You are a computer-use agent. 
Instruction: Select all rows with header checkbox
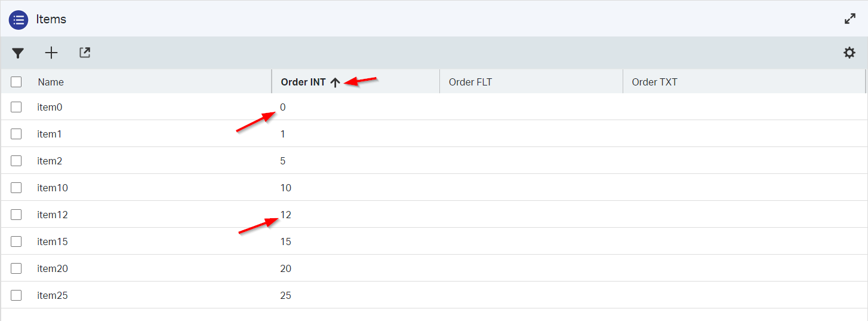click(x=16, y=82)
